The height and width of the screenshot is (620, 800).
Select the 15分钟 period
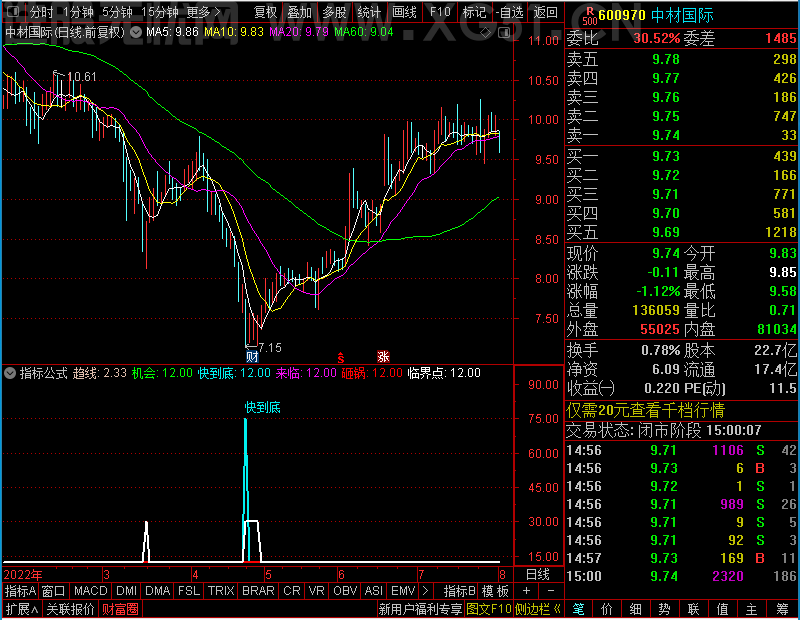coord(160,12)
